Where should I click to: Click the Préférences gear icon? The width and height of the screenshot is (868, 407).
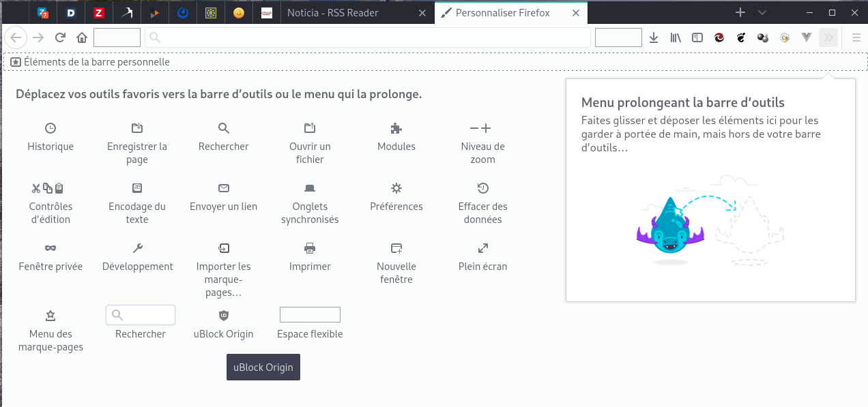(x=396, y=188)
